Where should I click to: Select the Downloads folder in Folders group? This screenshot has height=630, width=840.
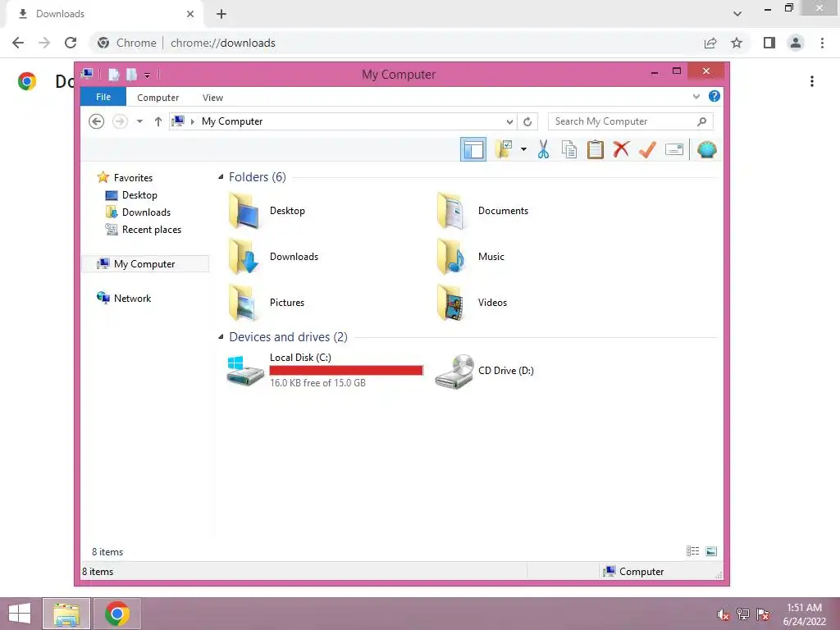click(x=244, y=257)
